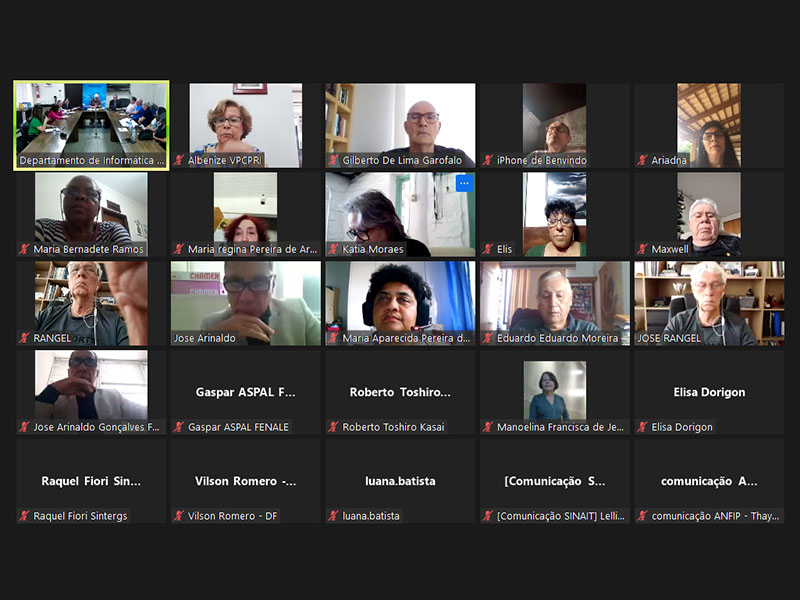Click large '[Comunicação S...' tile text

(555, 481)
